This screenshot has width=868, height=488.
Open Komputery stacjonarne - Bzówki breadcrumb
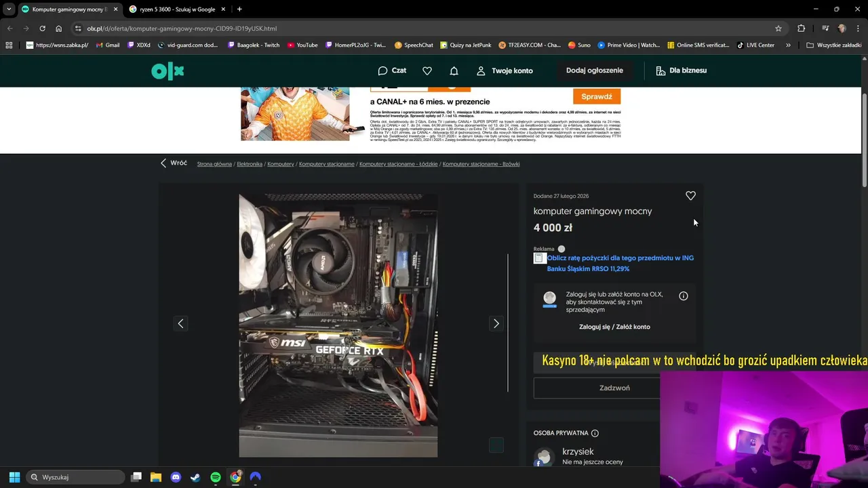[481, 164]
